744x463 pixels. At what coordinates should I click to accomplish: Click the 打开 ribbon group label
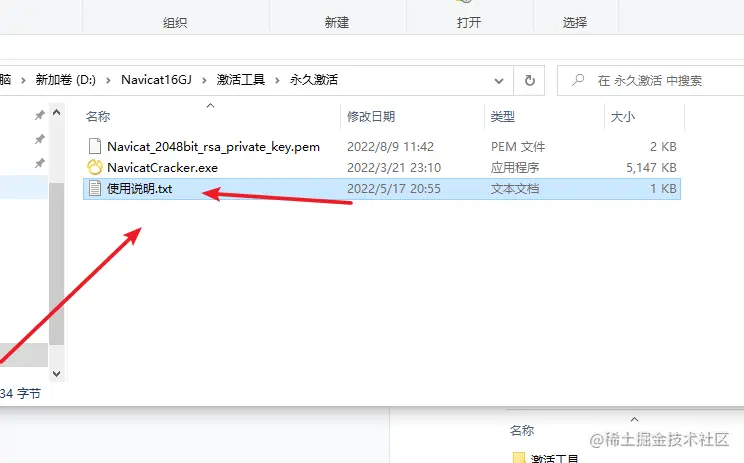[469, 22]
